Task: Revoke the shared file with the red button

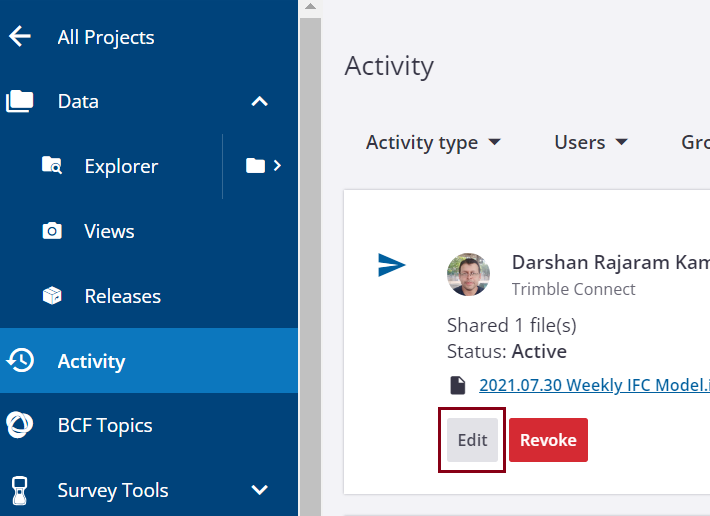Action: [x=548, y=440]
